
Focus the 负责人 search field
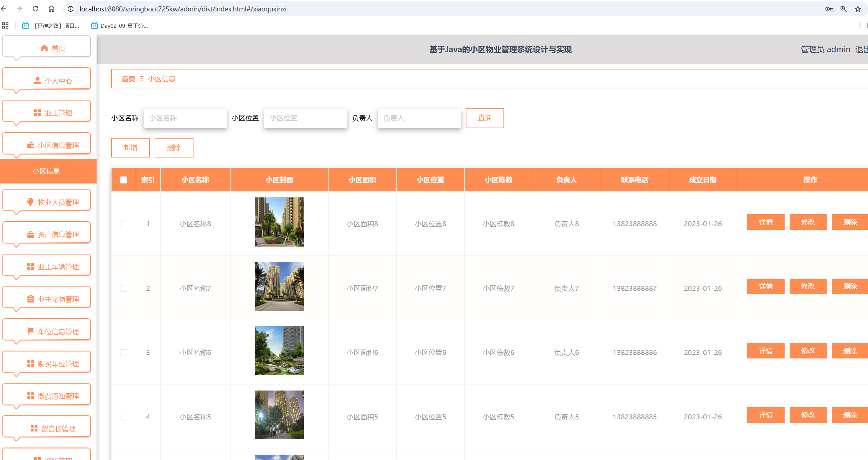(x=419, y=118)
